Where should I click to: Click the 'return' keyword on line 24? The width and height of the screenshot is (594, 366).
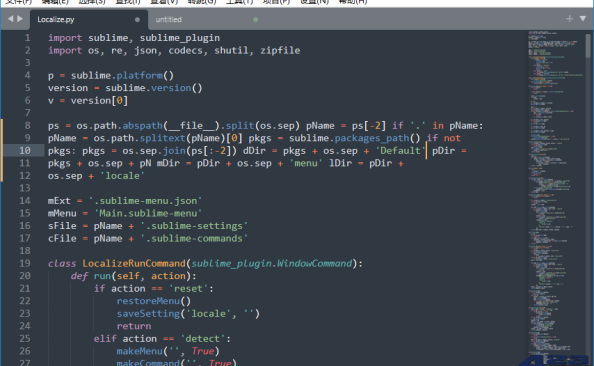coord(134,326)
